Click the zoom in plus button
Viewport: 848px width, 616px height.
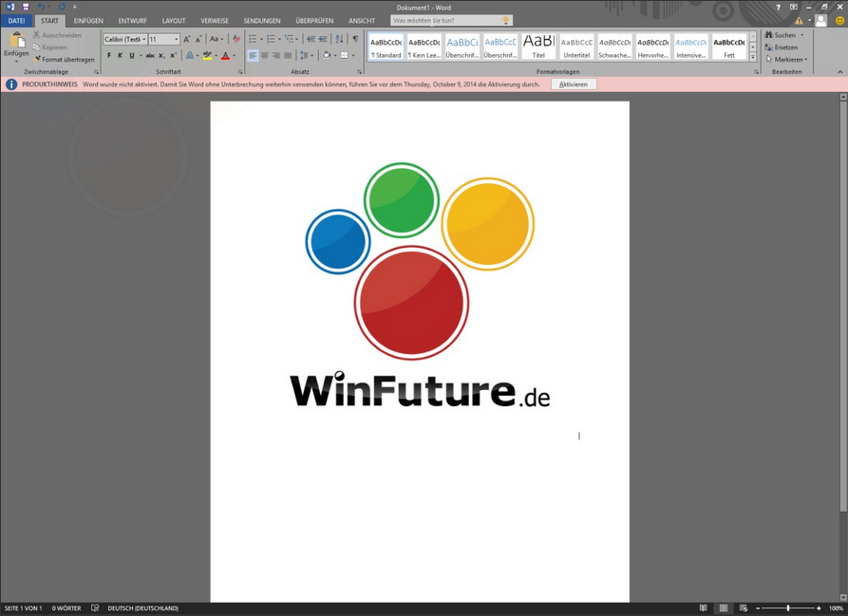[819, 607]
